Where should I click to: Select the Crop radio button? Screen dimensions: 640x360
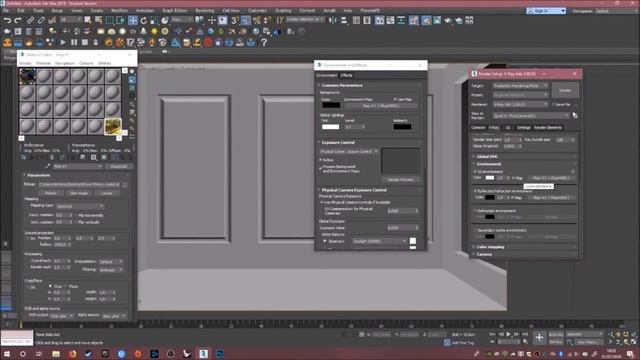click(50, 286)
